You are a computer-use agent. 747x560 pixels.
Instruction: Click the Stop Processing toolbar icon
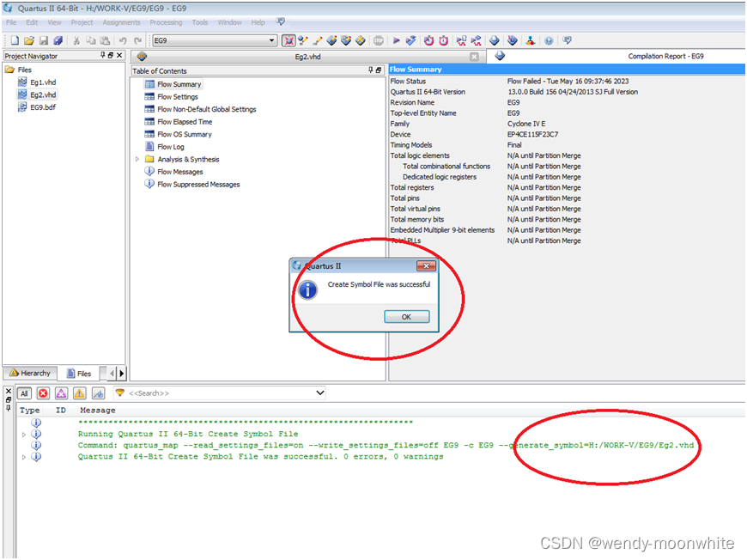tap(379, 40)
